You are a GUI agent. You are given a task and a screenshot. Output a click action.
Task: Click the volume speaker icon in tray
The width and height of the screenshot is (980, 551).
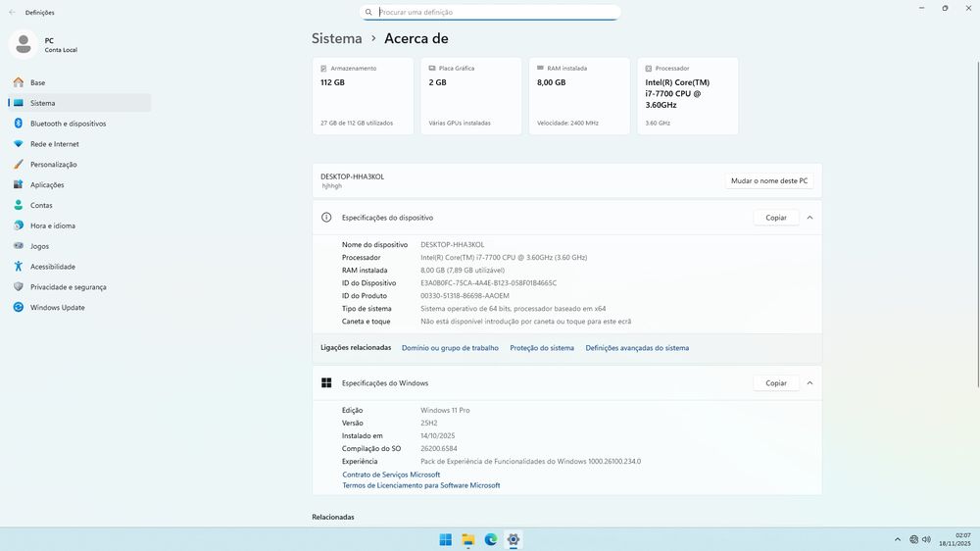coord(926,539)
